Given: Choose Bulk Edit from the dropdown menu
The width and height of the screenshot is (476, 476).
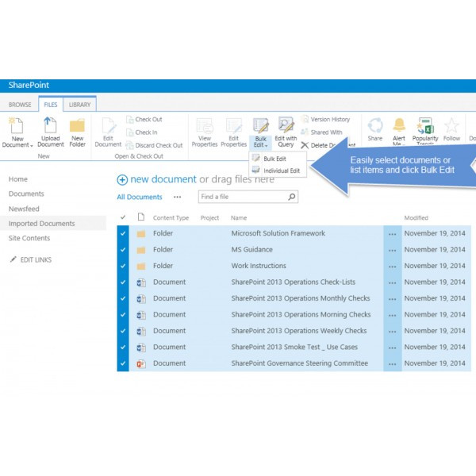Looking at the screenshot, I should (x=274, y=159).
